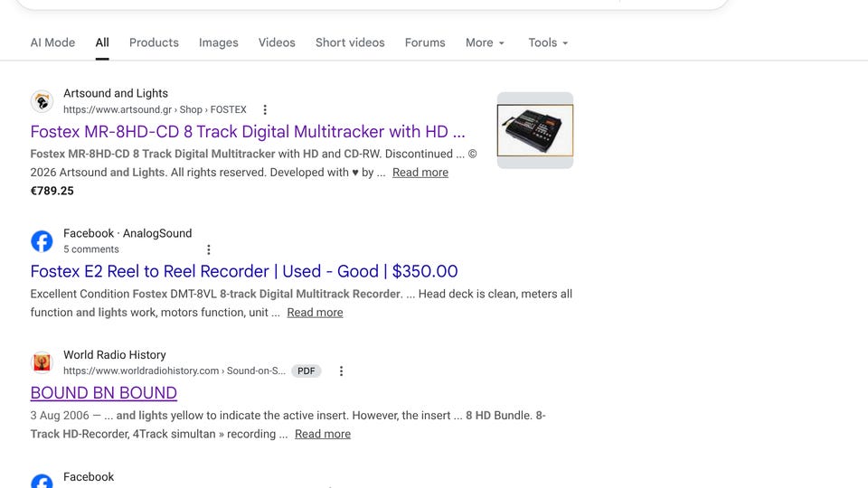The image size is (868, 488).
Task: Click the PDF badge
Action: pos(307,371)
